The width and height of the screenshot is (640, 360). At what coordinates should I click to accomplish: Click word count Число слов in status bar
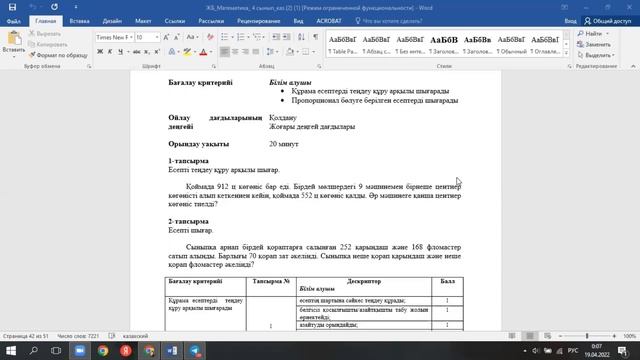(78, 336)
